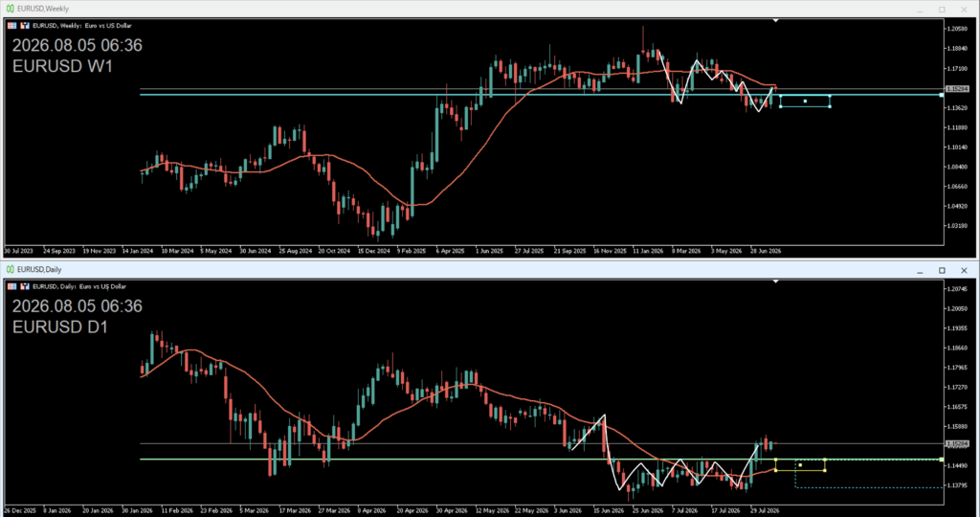
Task: Click the '29 Jul 2026' date on Daily time axis
Action: click(x=765, y=510)
